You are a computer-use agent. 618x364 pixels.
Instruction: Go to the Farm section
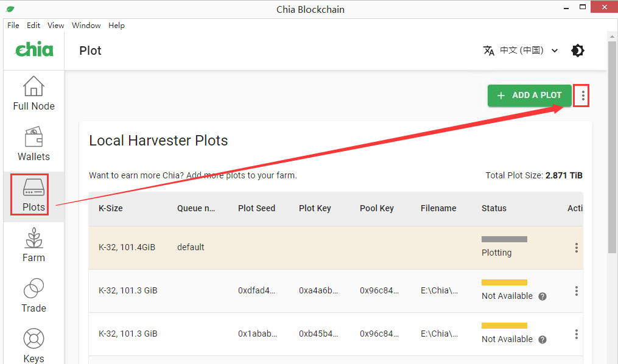[x=33, y=245]
